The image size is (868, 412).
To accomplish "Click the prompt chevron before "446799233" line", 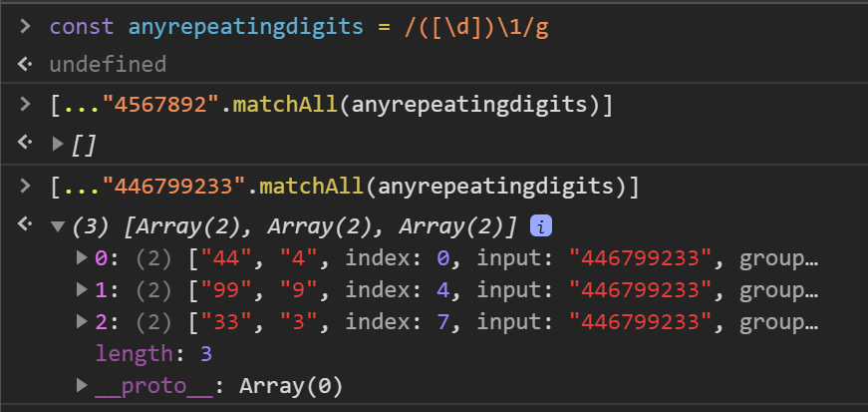I will (25, 186).
